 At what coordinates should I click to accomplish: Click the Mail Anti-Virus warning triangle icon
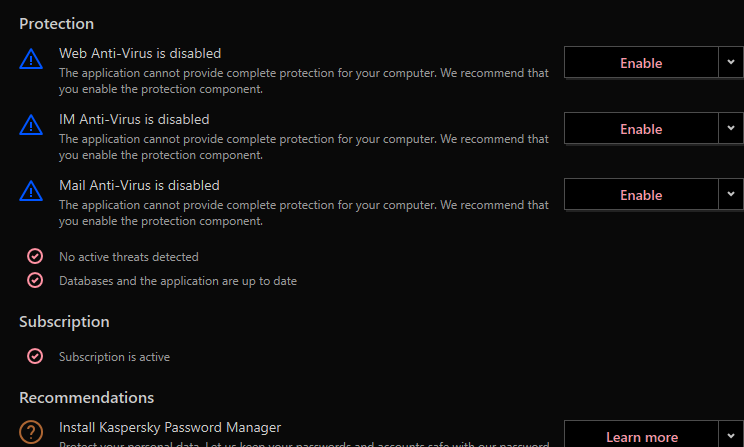tap(32, 192)
